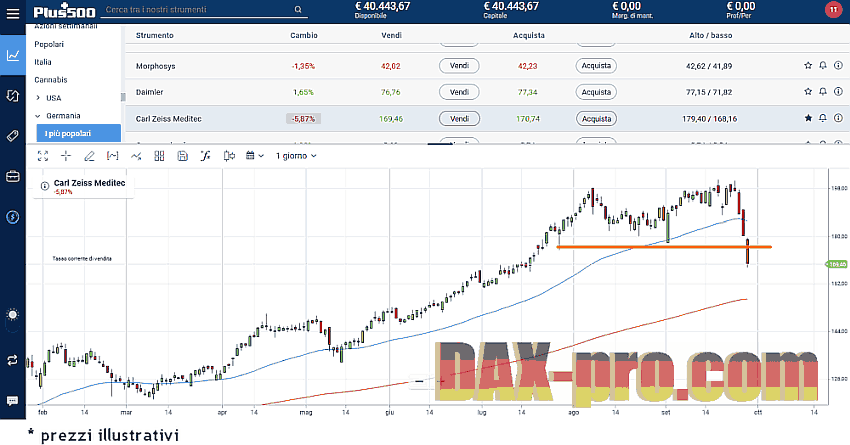Select the Cannabis category
Image resolution: width=850 pixels, height=445 pixels.
(51, 80)
